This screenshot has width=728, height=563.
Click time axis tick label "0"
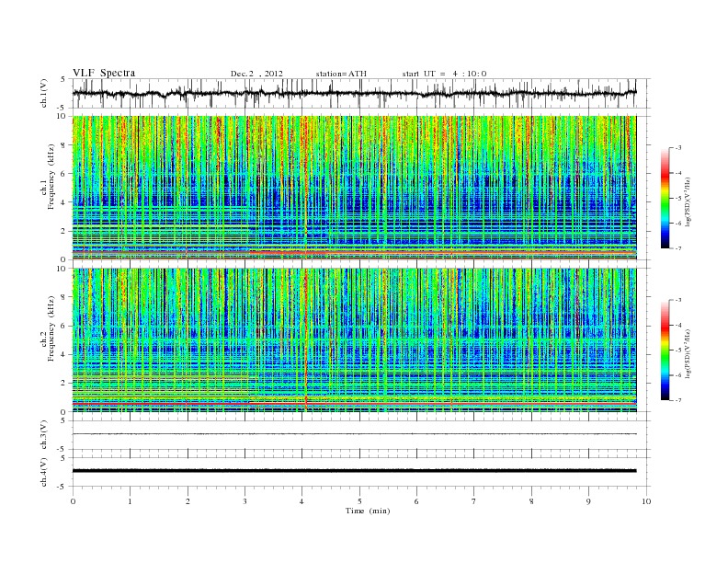click(73, 501)
